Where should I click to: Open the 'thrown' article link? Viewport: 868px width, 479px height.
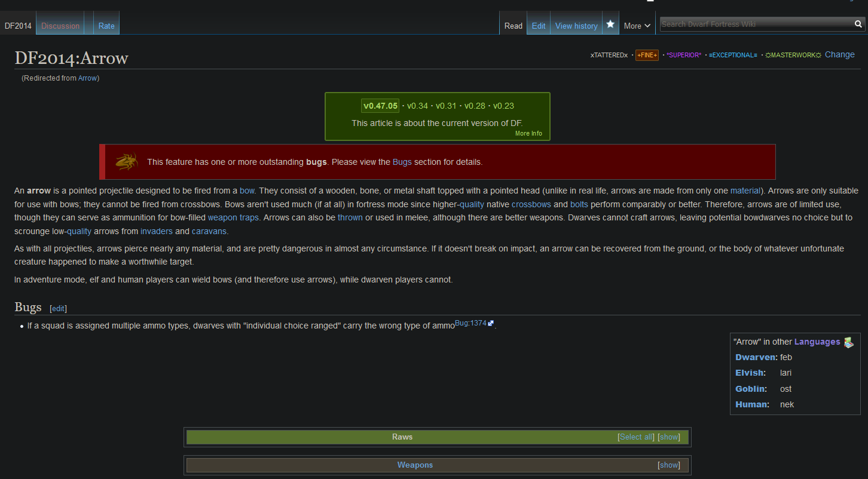[350, 217]
